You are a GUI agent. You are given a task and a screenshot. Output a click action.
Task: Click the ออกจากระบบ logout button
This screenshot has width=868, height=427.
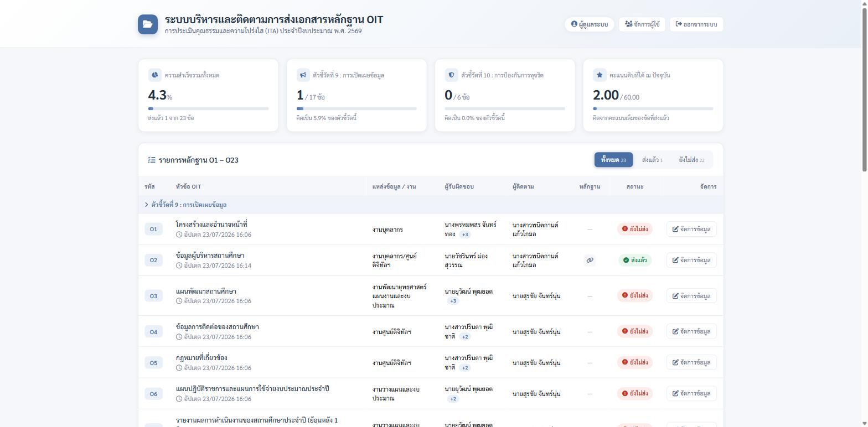[696, 24]
